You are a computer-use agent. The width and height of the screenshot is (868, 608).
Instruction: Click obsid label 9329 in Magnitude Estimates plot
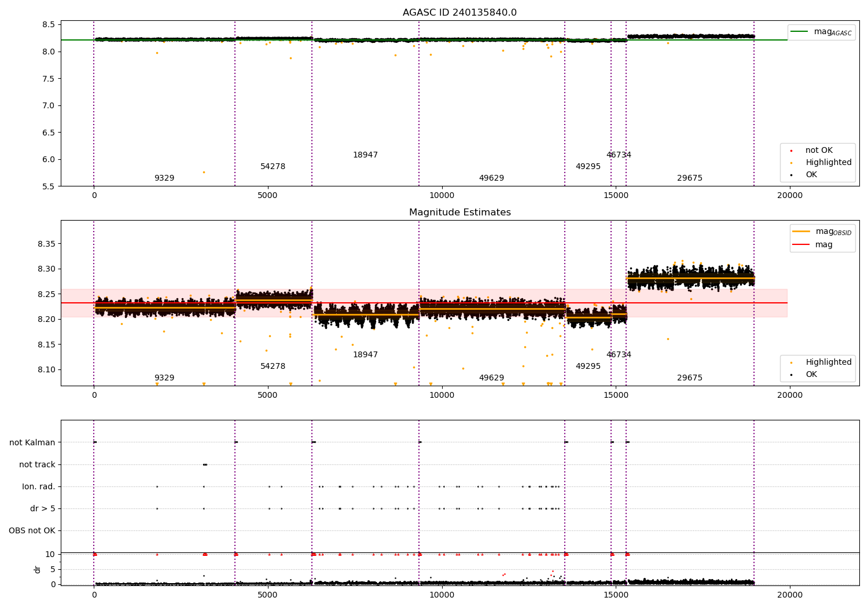click(164, 378)
